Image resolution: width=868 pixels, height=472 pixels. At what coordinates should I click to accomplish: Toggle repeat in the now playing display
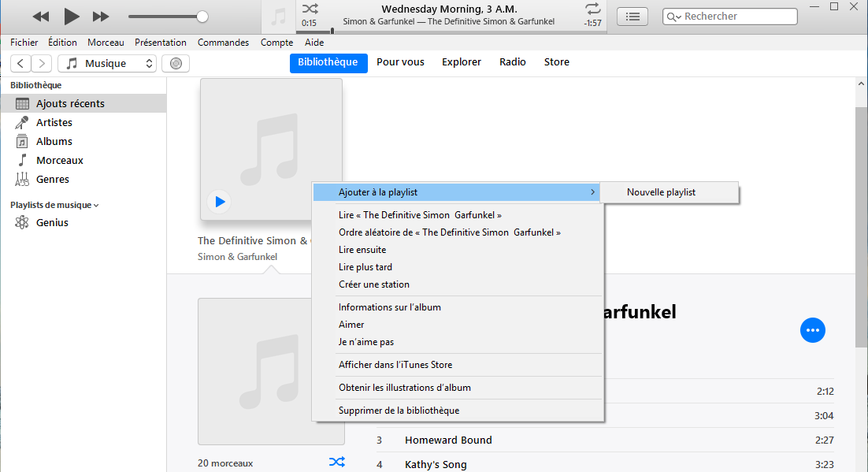coord(593,9)
